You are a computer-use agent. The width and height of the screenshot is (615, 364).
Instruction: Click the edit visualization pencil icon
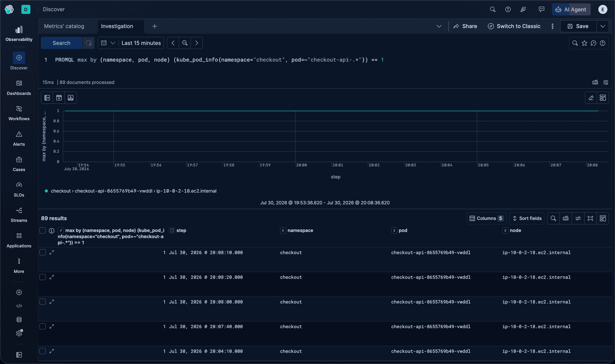click(x=591, y=98)
